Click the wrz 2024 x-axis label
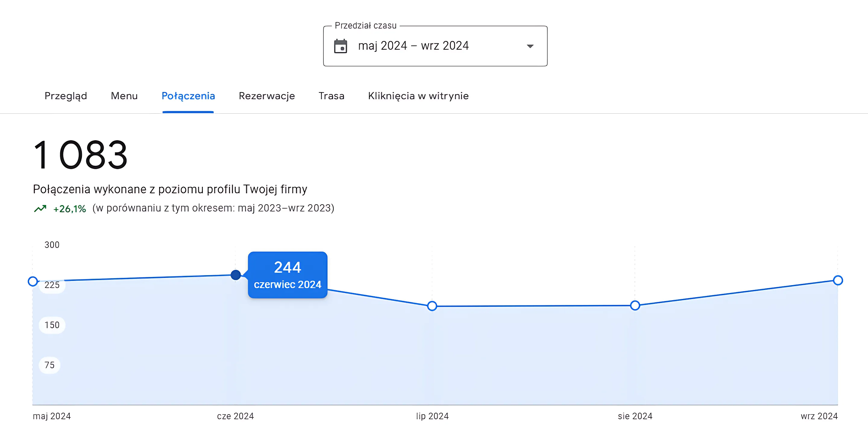 [x=819, y=416]
